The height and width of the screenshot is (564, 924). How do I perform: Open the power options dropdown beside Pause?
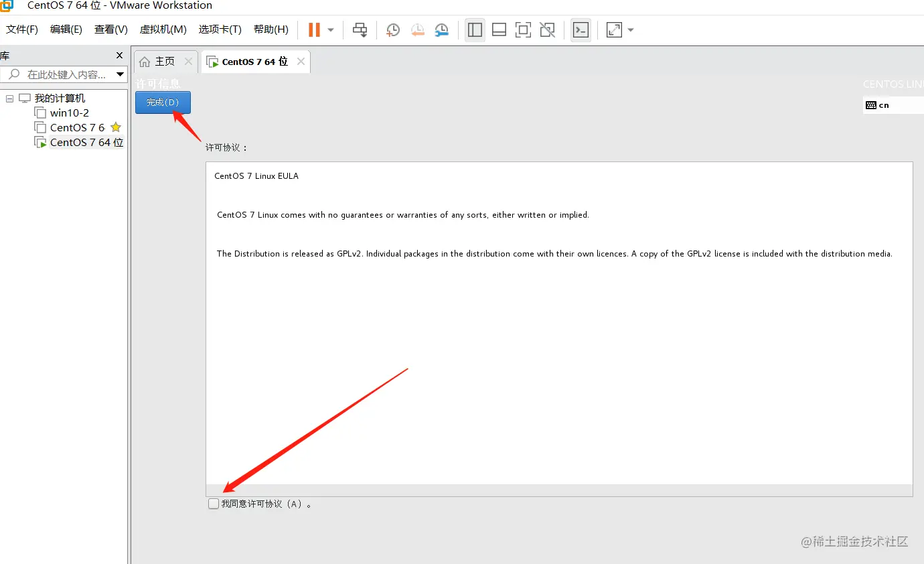pyautogui.click(x=331, y=30)
